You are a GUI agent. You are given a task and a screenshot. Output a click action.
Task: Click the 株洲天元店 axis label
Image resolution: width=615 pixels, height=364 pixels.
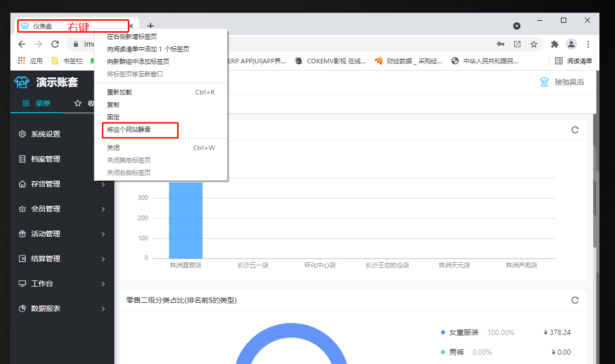(x=454, y=265)
